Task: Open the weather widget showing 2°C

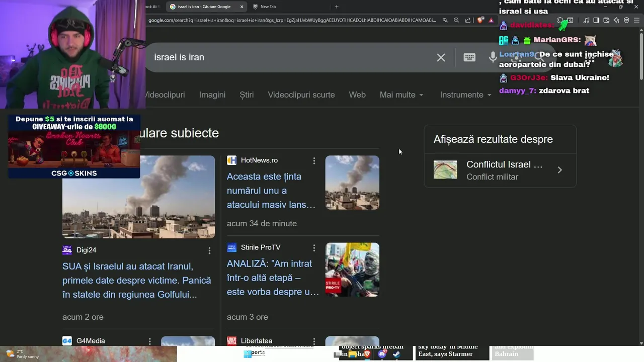Action: pos(22,354)
